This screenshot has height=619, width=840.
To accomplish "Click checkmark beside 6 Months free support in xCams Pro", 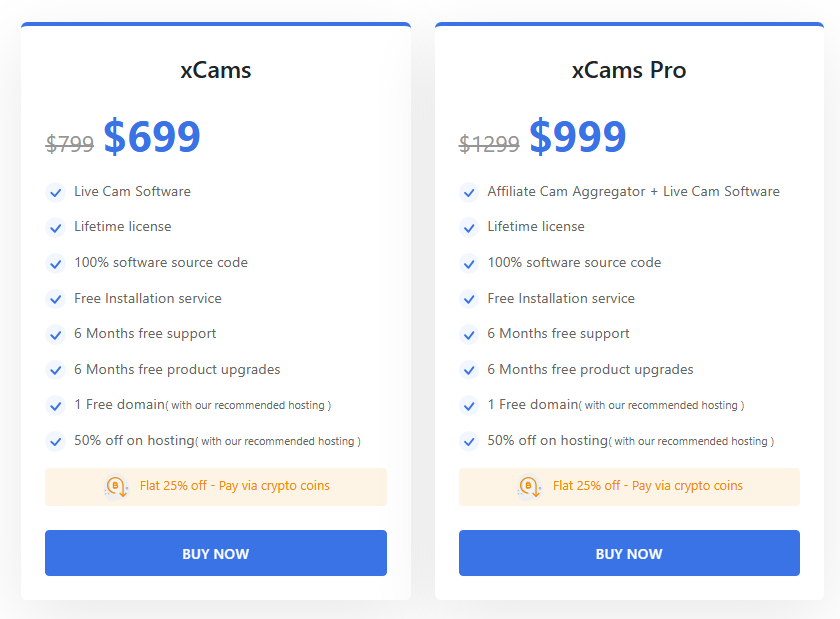I will click(469, 334).
